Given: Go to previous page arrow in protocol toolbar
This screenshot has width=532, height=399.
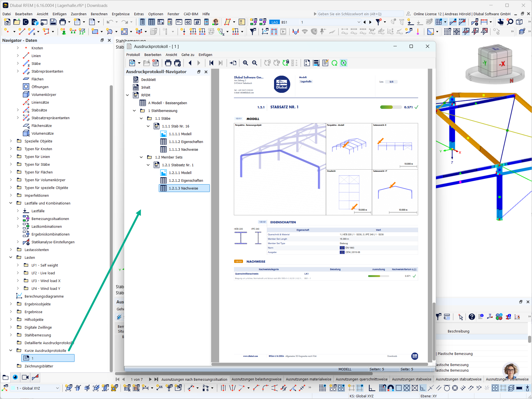Looking at the screenshot, I should (x=190, y=63).
